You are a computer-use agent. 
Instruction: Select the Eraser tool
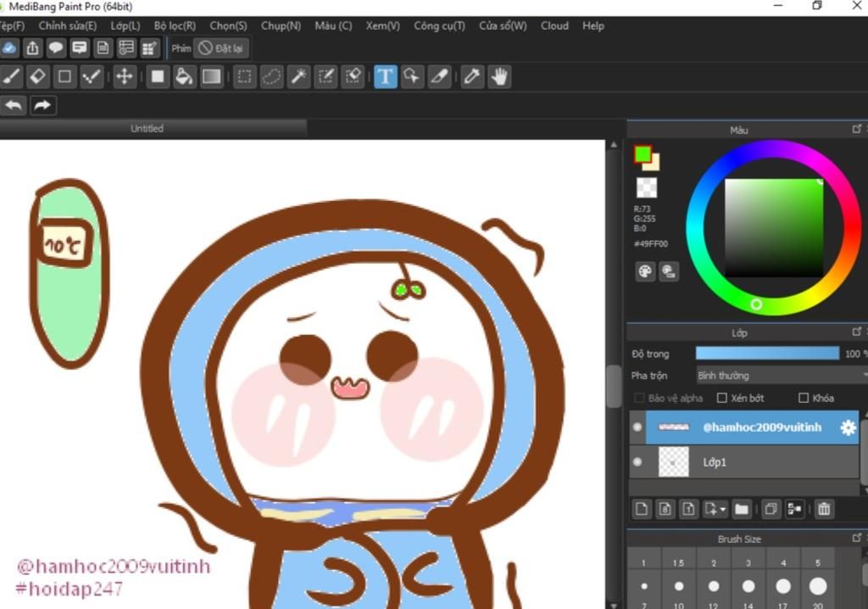pos(37,76)
